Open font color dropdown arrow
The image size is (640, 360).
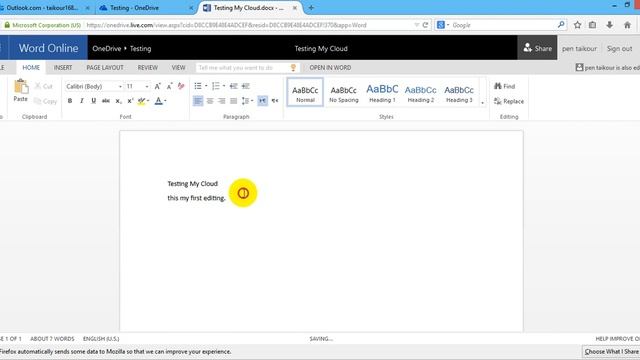point(165,101)
